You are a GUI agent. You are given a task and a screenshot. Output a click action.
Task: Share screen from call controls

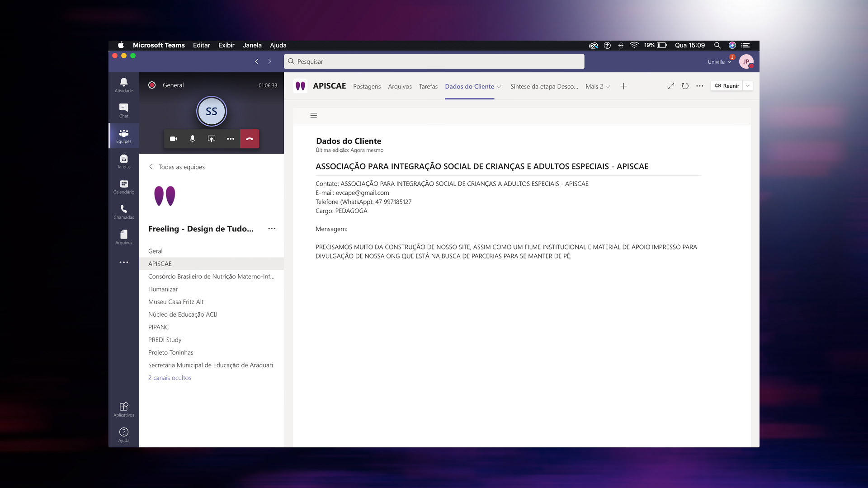212,139
